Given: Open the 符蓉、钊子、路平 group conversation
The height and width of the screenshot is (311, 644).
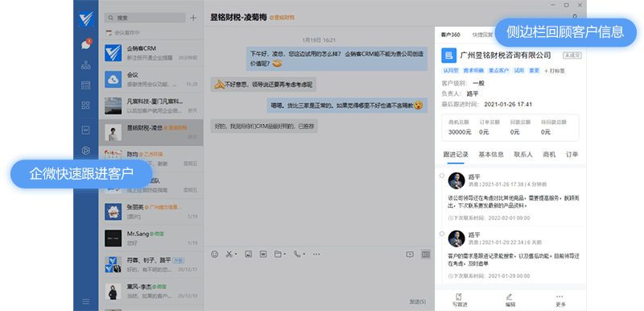Looking at the screenshot, I should 151,264.
